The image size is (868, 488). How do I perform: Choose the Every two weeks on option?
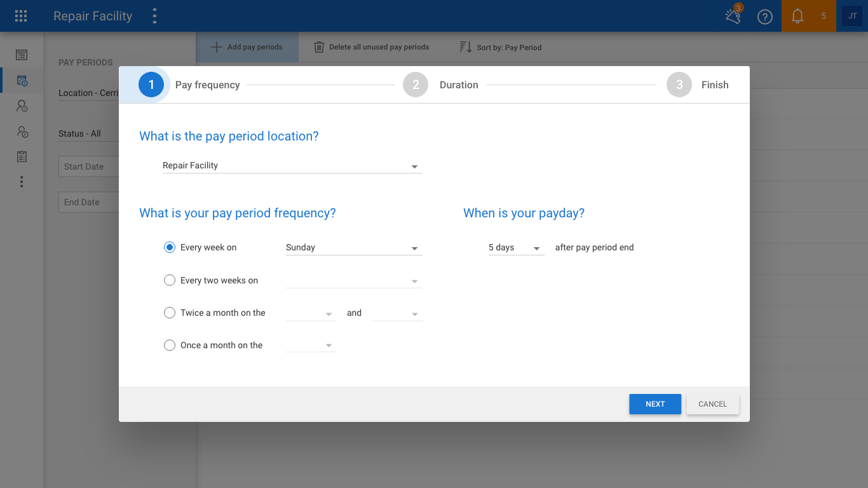tap(170, 280)
